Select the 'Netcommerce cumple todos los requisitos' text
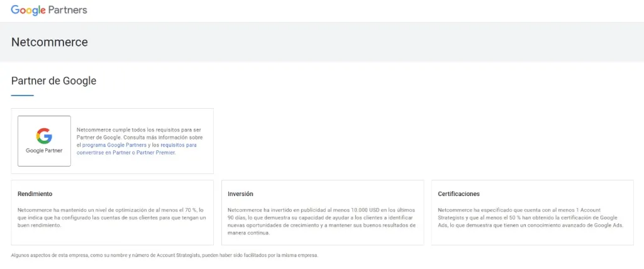Viewport: 644px width, 269px height. 140,141
